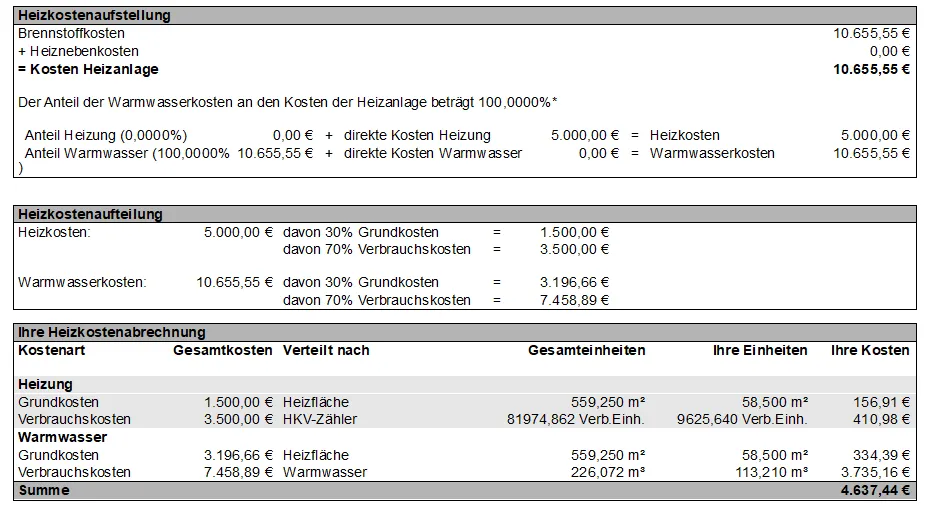
Task: Click the 'Verteilt nach' column header
Action: point(326,350)
